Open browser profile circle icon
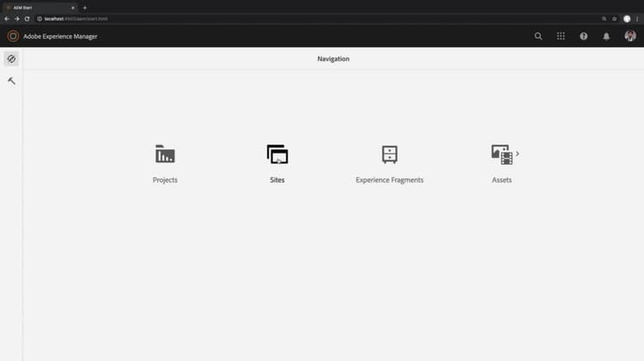This screenshot has height=361, width=644. 627,19
